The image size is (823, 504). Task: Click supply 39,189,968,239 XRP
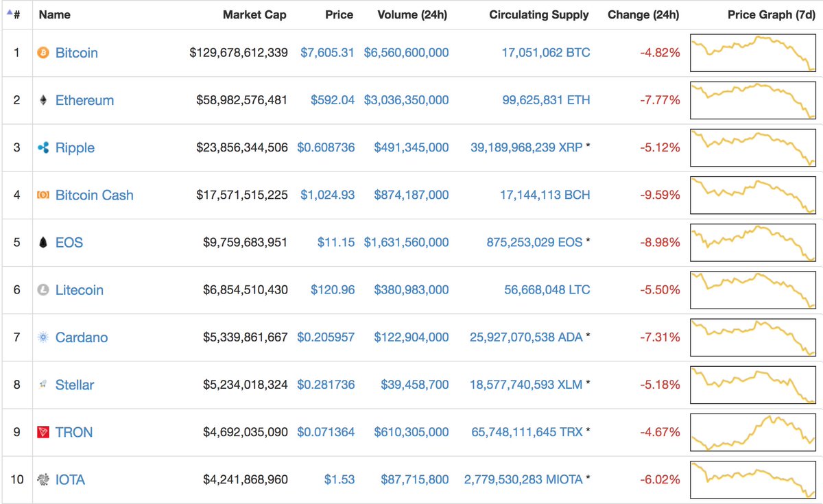(x=527, y=147)
